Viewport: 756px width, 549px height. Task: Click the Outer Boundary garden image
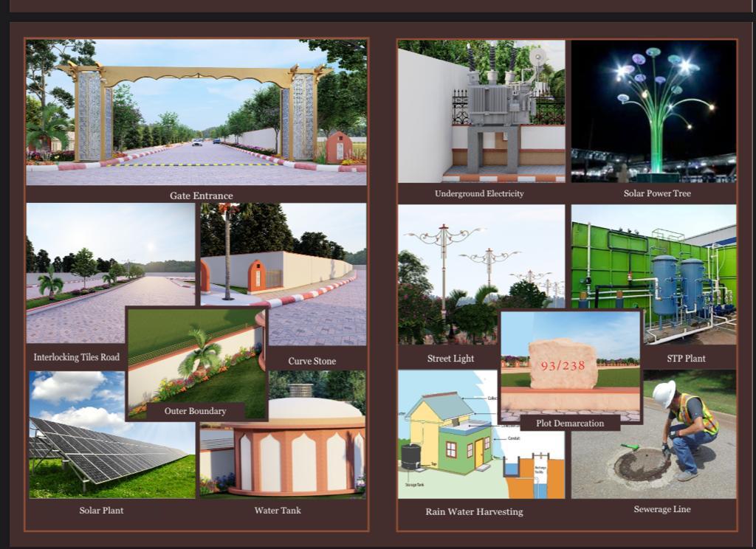(195, 354)
